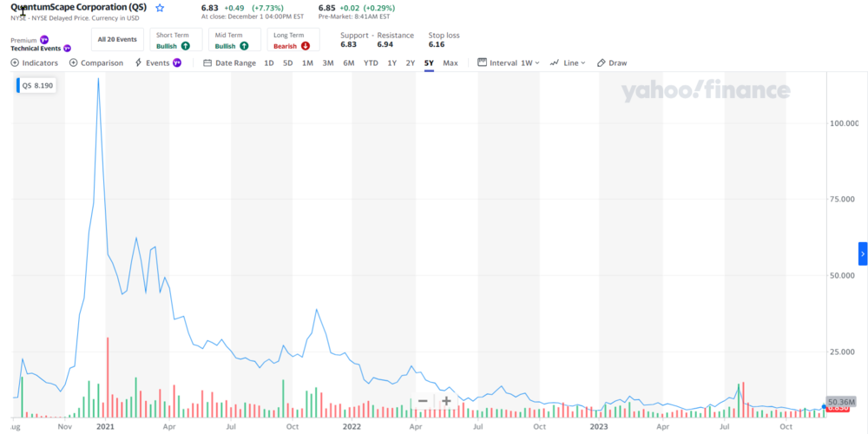The height and width of the screenshot is (434, 868).
Task: Open the Line chart type dropdown
Action: (x=568, y=63)
